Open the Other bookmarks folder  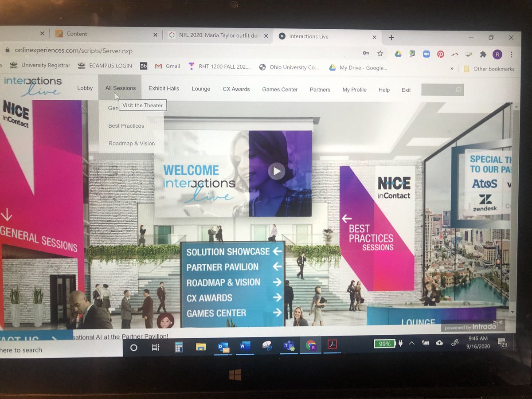pos(489,69)
